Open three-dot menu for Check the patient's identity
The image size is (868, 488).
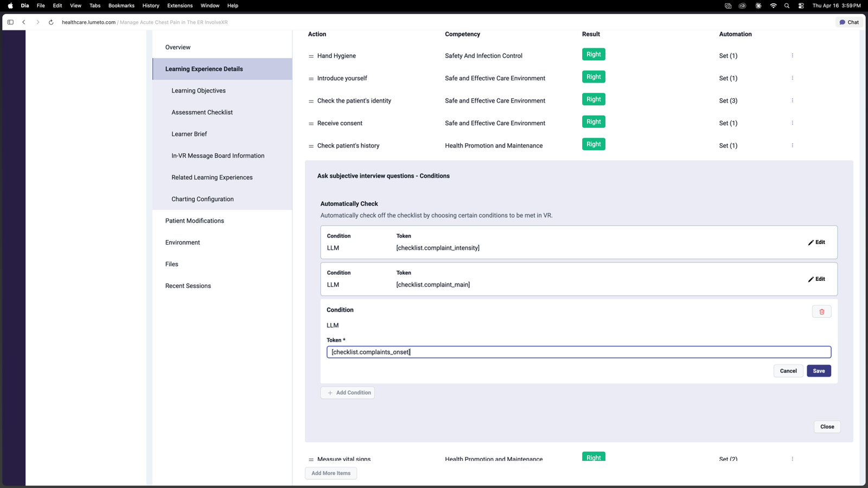click(x=792, y=100)
